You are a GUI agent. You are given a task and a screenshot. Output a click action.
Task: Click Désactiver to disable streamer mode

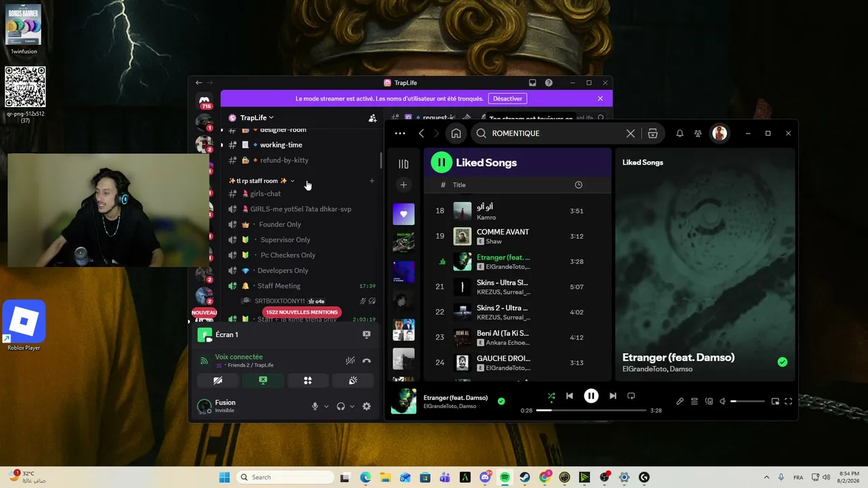[508, 99]
